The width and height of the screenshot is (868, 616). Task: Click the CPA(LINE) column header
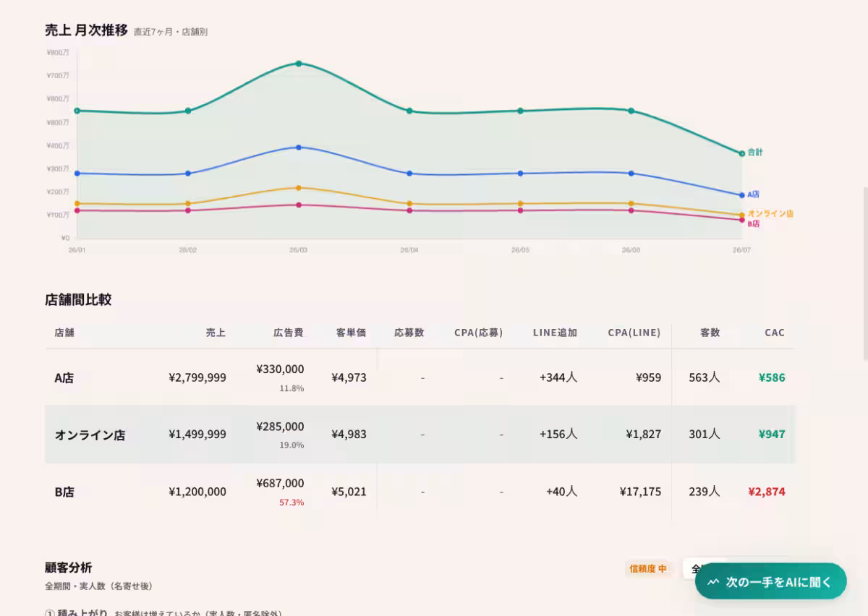(634, 333)
